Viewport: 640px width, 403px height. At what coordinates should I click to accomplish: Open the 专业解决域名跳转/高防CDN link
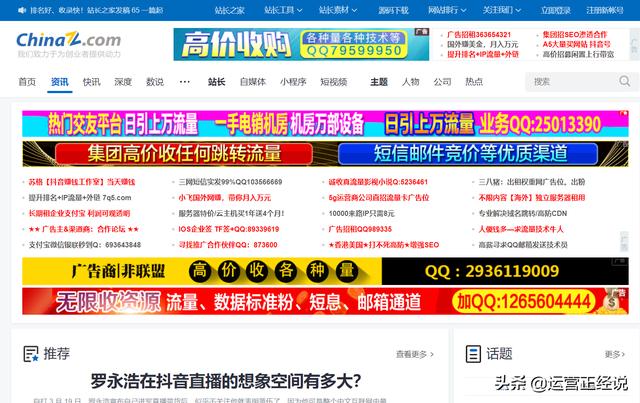point(522,213)
